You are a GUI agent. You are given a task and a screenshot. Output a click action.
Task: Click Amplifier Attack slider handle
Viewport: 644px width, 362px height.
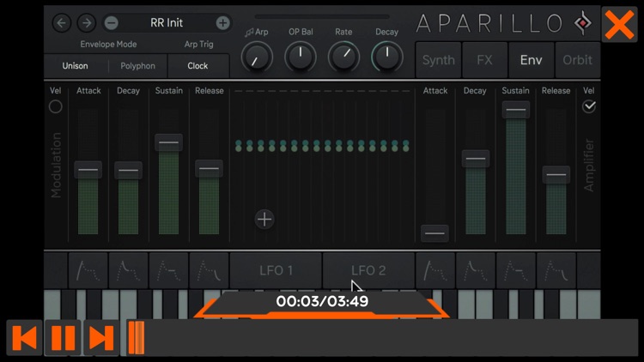[434, 233]
